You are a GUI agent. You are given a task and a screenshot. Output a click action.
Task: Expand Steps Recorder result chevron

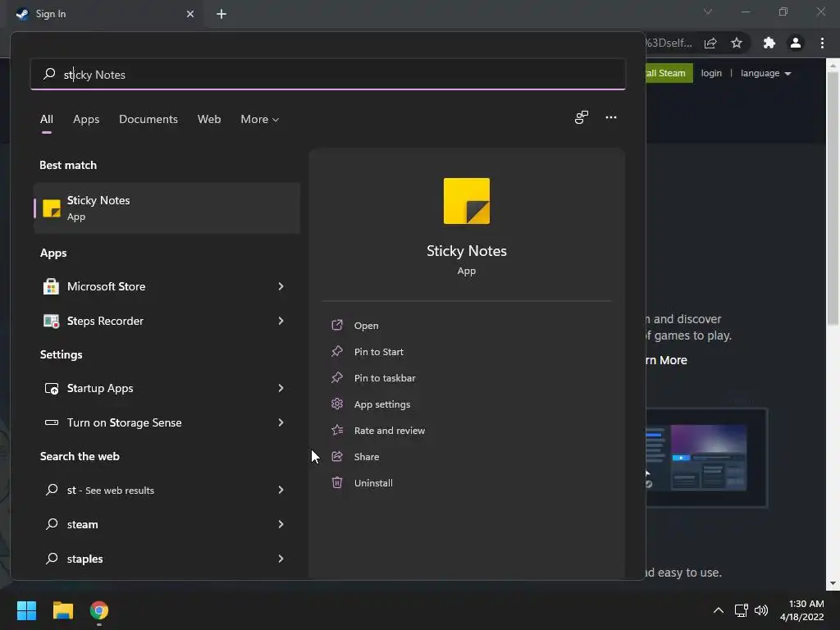click(281, 321)
